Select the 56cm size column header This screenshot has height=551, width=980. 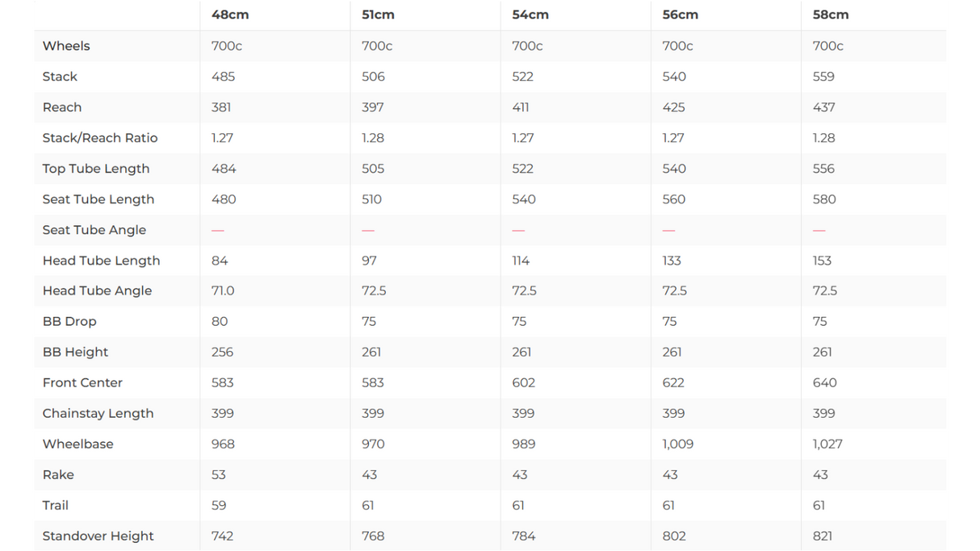pos(680,15)
